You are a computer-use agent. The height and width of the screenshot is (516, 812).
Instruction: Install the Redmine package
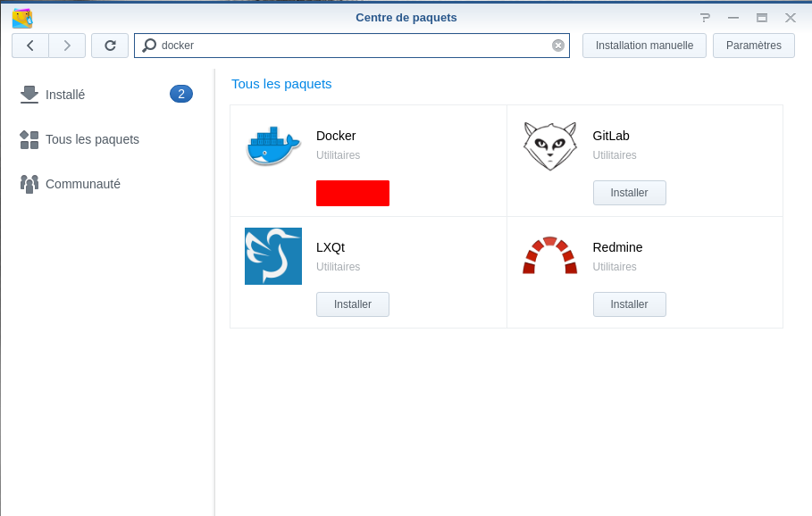(629, 304)
